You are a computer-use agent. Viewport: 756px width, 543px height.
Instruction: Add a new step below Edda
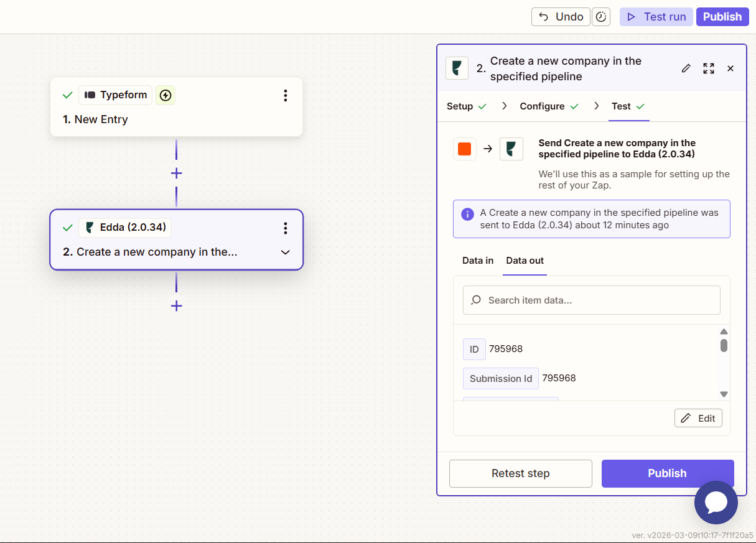click(x=177, y=306)
